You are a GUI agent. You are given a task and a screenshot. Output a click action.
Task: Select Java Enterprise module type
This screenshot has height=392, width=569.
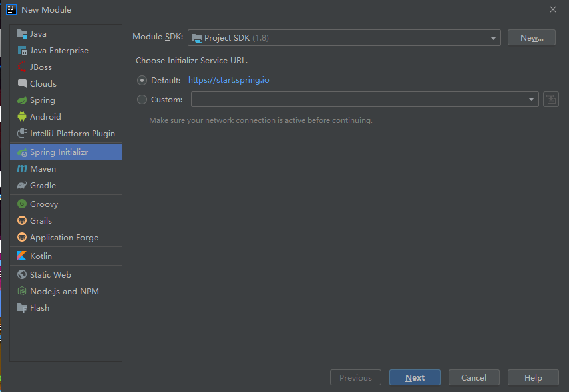[66, 51]
